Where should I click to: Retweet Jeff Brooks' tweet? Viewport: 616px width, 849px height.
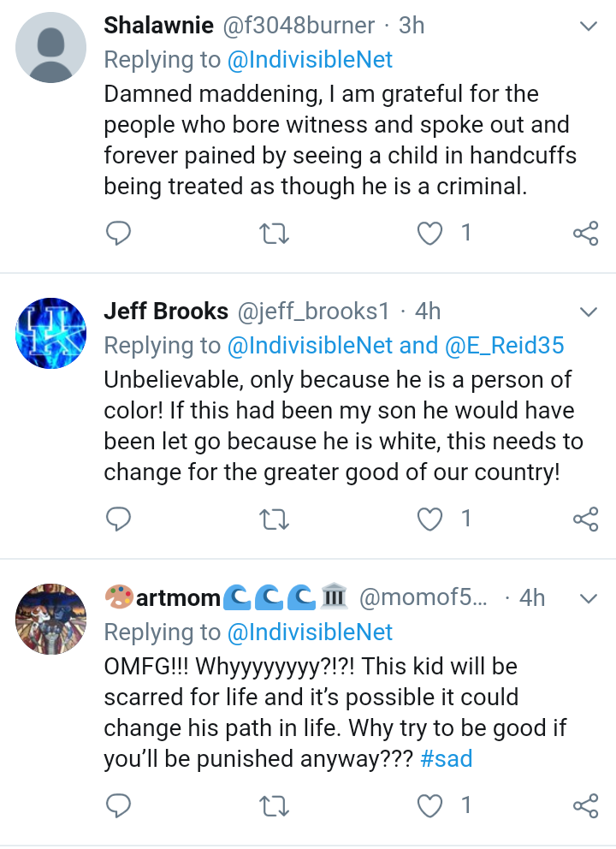click(x=275, y=519)
